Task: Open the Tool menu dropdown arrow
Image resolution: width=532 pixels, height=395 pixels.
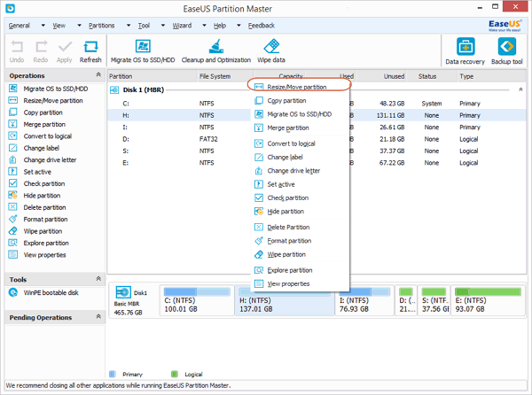Action: [163, 25]
